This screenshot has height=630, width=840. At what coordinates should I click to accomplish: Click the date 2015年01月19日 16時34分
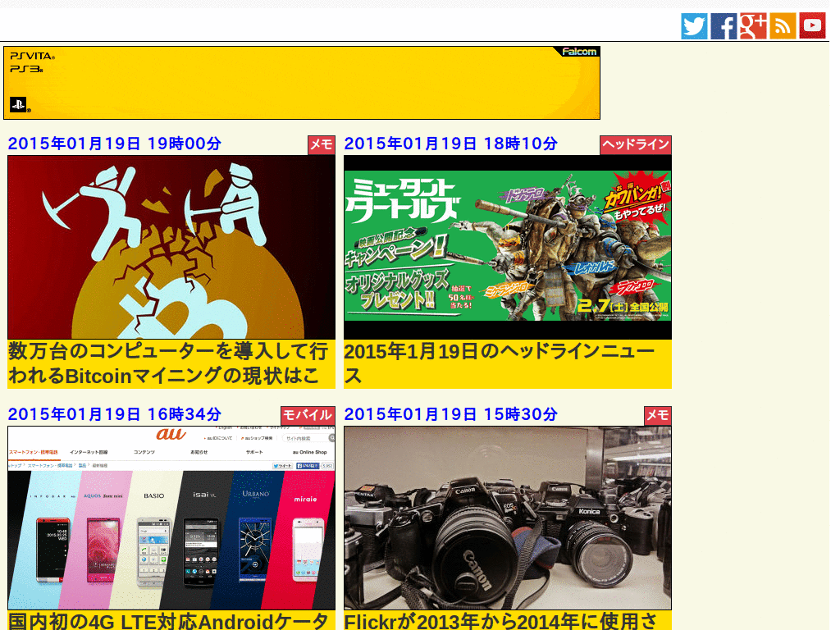click(x=115, y=414)
